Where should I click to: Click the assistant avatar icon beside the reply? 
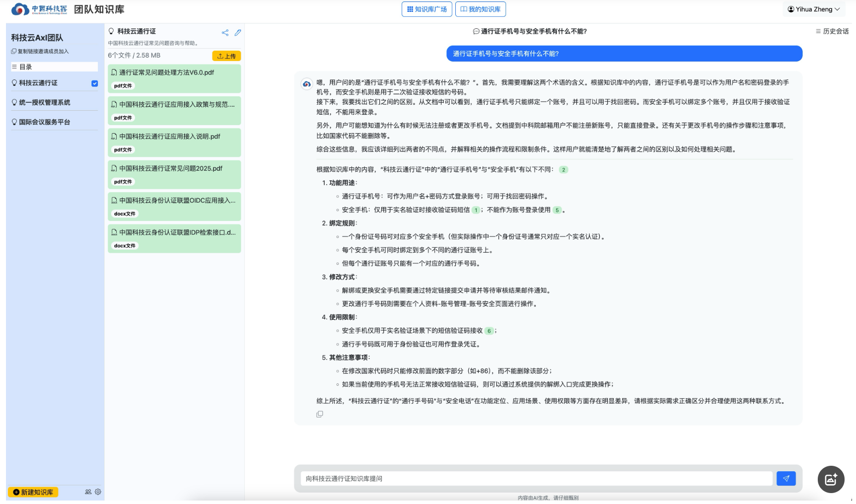tap(307, 84)
